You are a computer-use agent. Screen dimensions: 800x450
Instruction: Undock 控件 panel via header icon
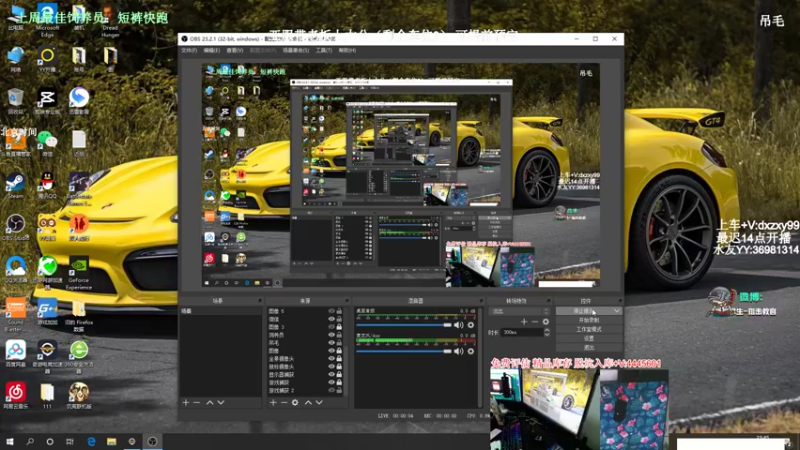click(620, 301)
